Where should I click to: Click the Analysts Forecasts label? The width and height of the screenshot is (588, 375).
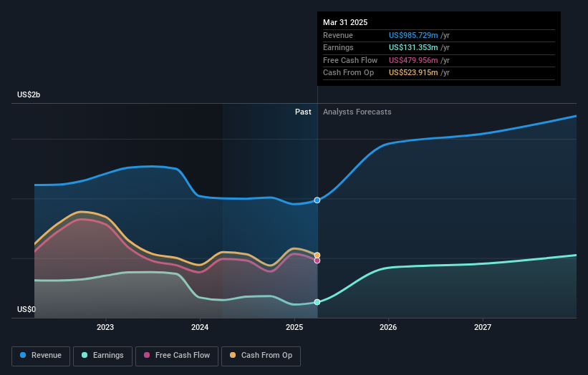tap(357, 112)
